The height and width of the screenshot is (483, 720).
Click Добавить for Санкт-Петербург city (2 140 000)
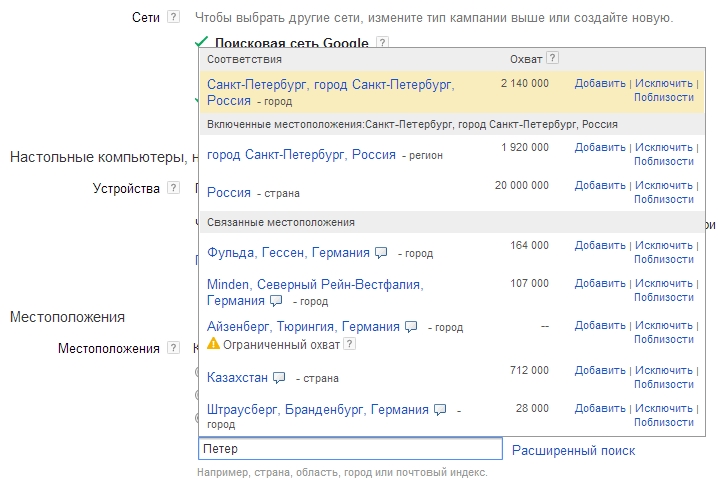[600, 83]
